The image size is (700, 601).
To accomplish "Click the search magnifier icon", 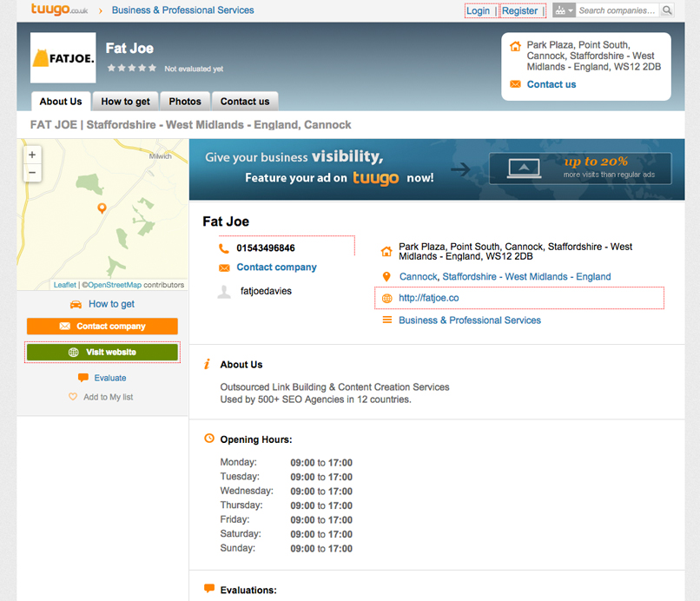I will [666, 10].
